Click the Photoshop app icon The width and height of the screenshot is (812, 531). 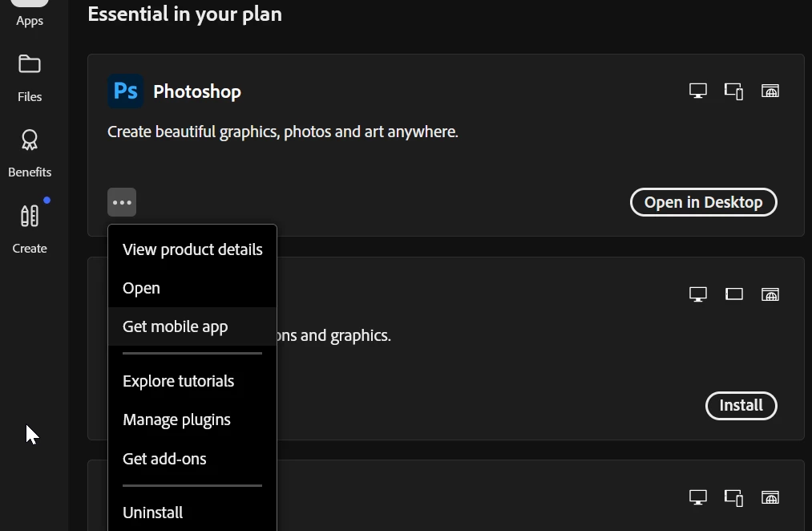tap(126, 91)
